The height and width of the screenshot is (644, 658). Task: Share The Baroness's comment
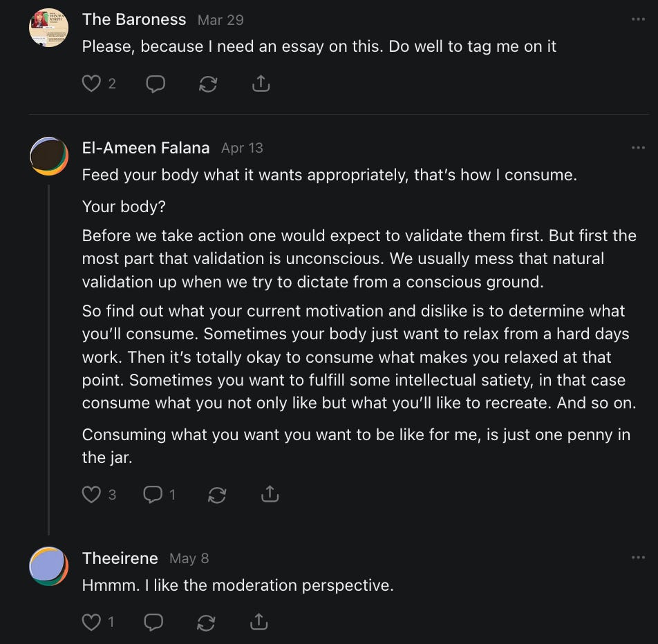coord(261,84)
